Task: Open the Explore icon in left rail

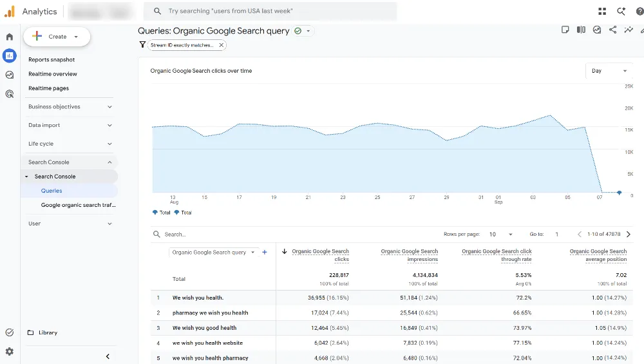Action: [10, 75]
